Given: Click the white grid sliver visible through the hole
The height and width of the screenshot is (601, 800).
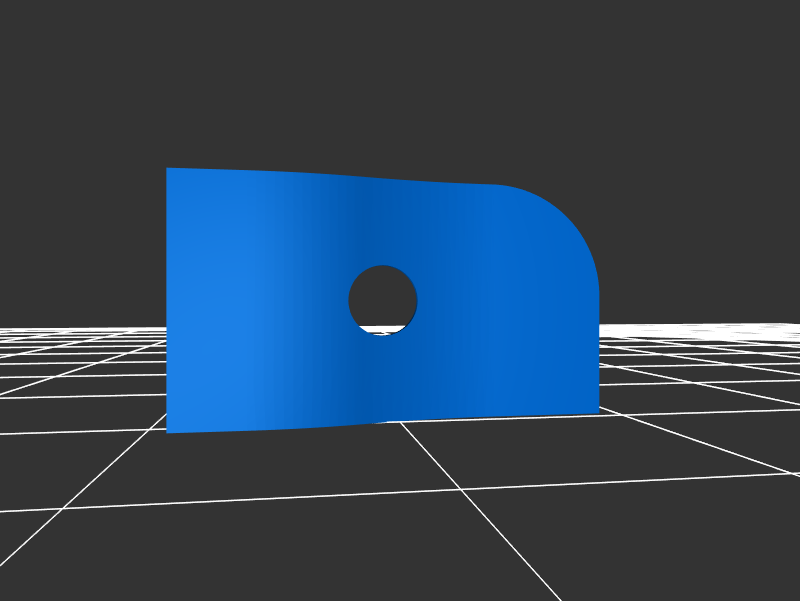Looking at the screenshot, I should [383, 329].
